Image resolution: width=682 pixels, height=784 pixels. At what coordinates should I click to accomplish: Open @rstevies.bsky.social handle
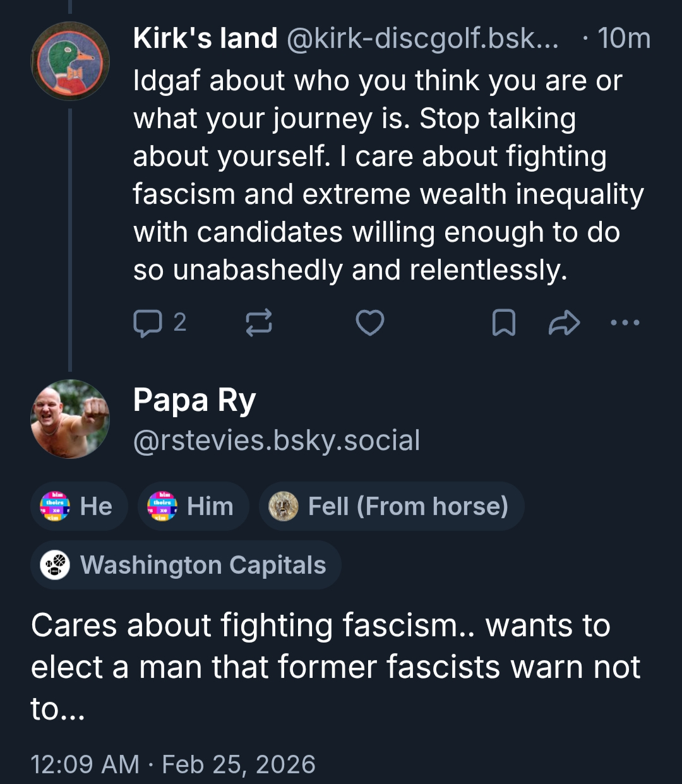[277, 441]
